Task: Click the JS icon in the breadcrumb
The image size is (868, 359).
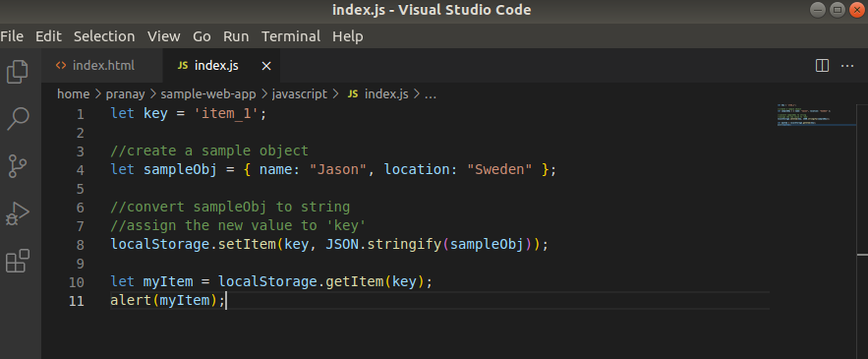Action: pos(353,94)
